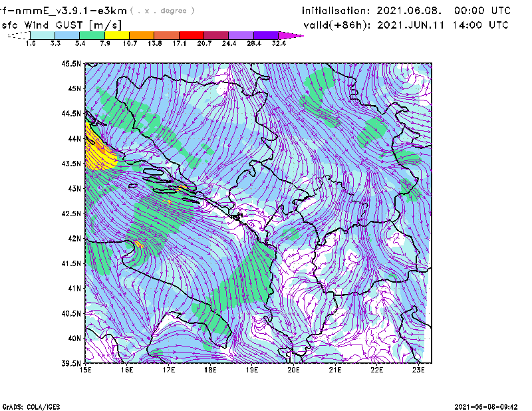The image size is (532, 411).
Task: Click the 45N latitude label
Action: [x=74, y=88]
